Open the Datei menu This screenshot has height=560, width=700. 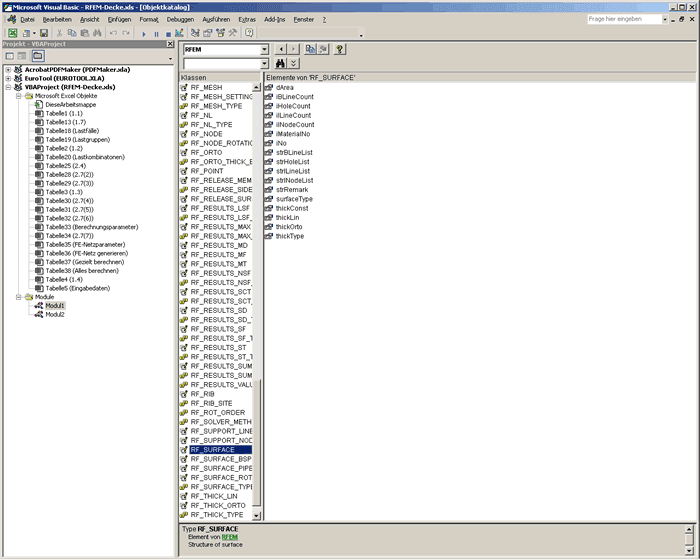[27, 20]
